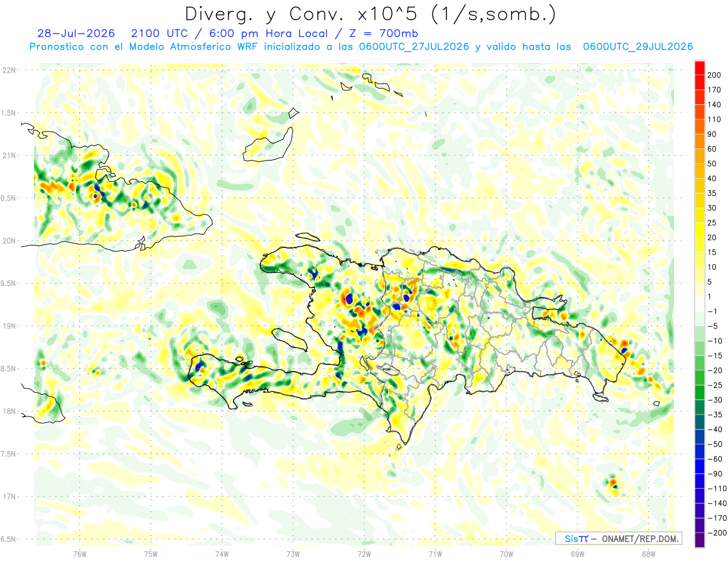Select the 75W longitude label
The height and width of the screenshot is (562, 728).
tap(151, 553)
